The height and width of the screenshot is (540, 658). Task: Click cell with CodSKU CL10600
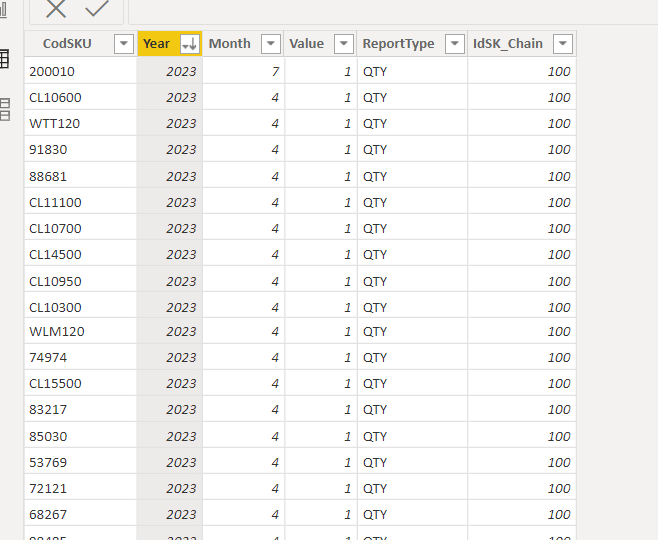click(x=81, y=97)
